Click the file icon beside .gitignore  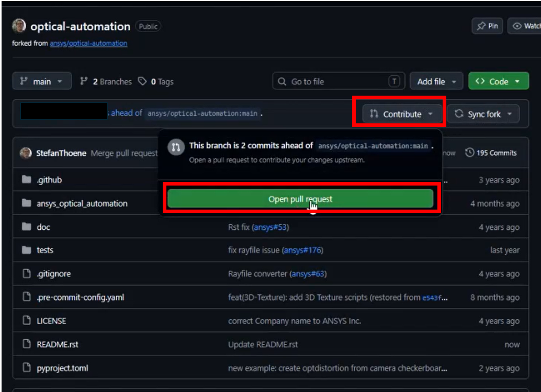coord(27,273)
